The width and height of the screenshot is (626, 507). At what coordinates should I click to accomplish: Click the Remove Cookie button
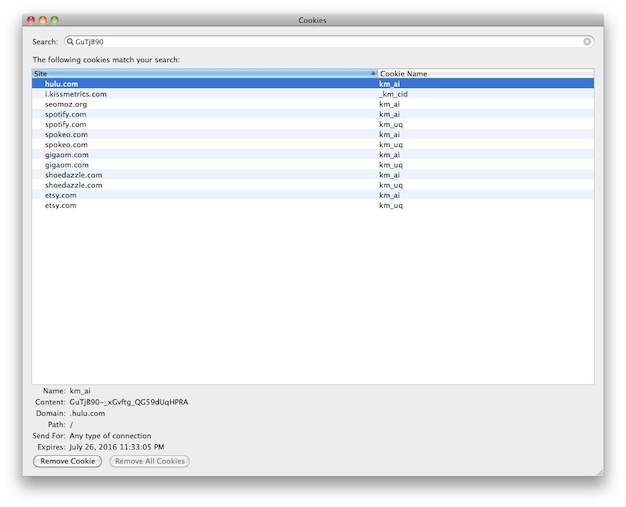(68, 461)
